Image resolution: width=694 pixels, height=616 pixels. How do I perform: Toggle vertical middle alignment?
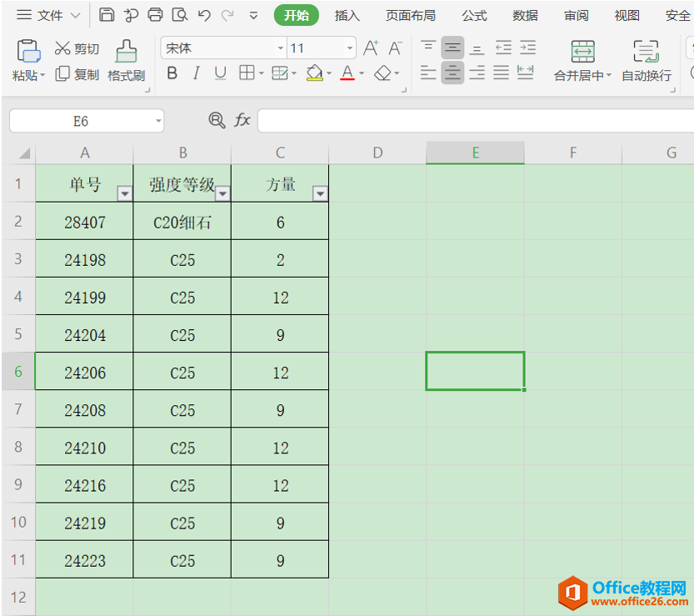coord(452,48)
